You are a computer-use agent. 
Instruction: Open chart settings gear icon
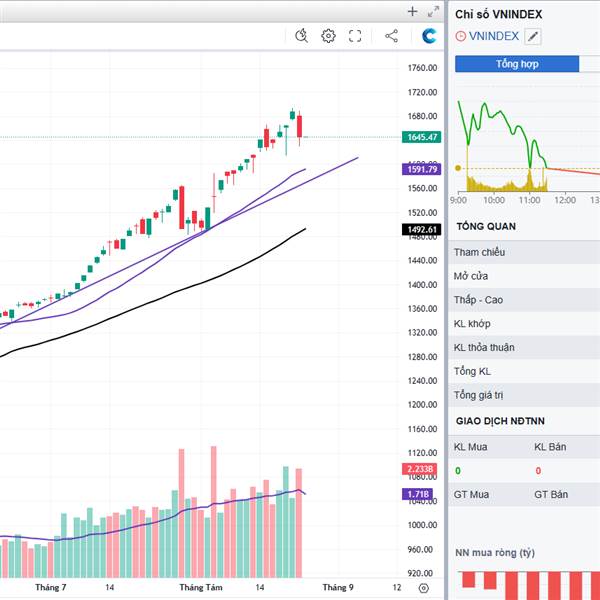328,36
